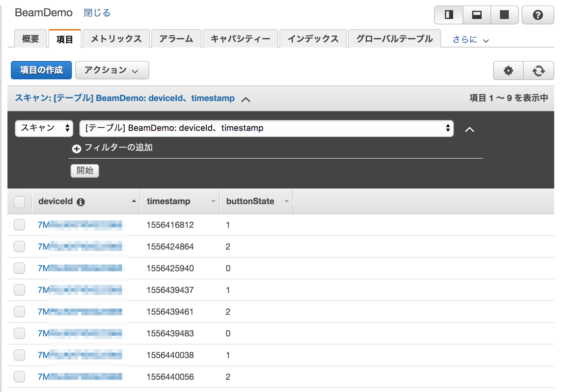This screenshot has width=561, height=392.
Task: Switch to the インデックス tab
Action: click(313, 39)
